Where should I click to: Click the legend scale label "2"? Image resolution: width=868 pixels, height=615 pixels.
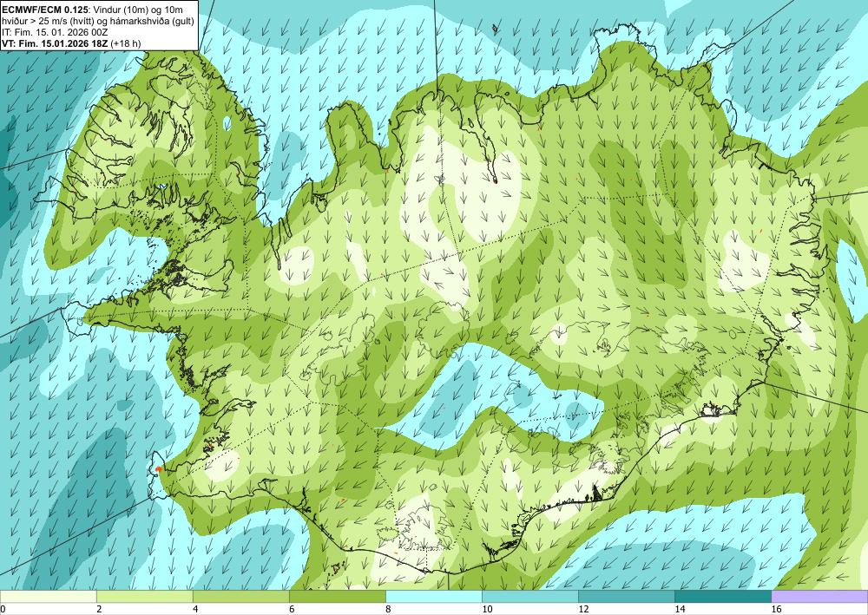click(99, 609)
